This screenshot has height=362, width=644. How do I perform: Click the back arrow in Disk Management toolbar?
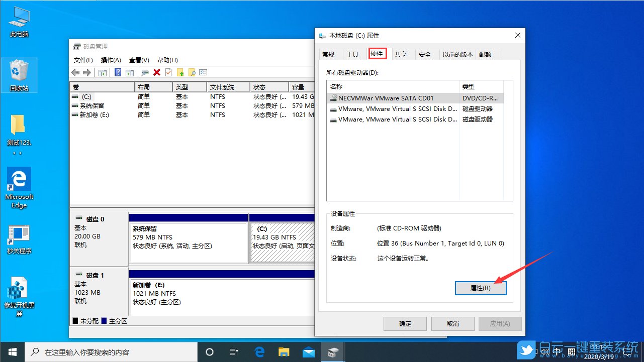click(x=75, y=72)
